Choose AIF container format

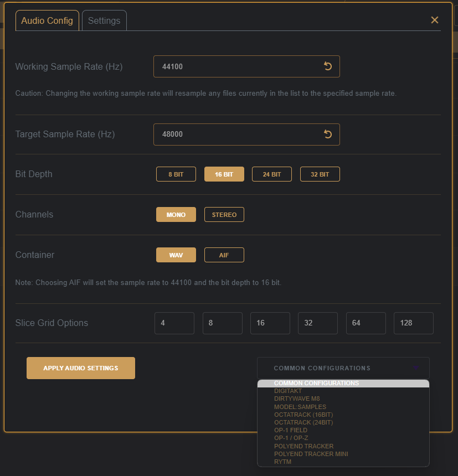pyautogui.click(x=224, y=255)
